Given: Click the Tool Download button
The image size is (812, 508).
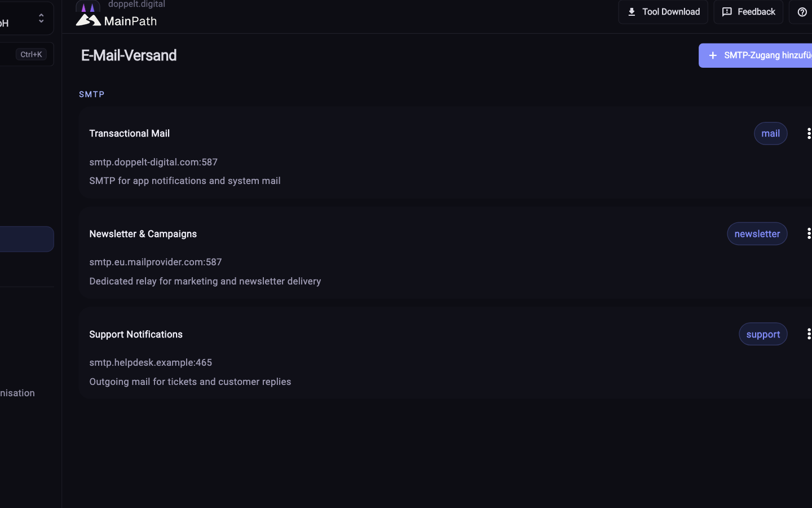Looking at the screenshot, I should tap(663, 12).
